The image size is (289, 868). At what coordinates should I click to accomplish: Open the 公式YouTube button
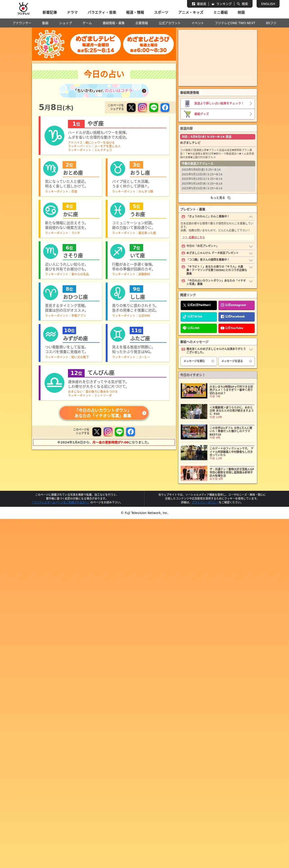click(237, 328)
